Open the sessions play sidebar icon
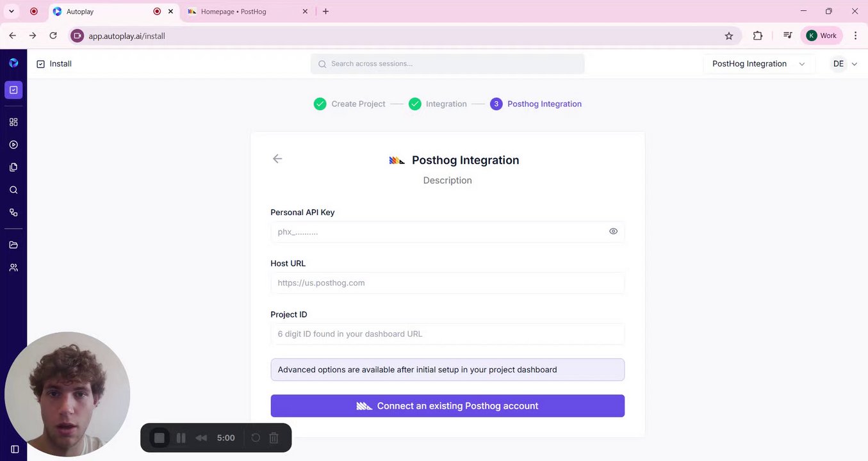Viewport: 868px width, 461px height. point(13,145)
